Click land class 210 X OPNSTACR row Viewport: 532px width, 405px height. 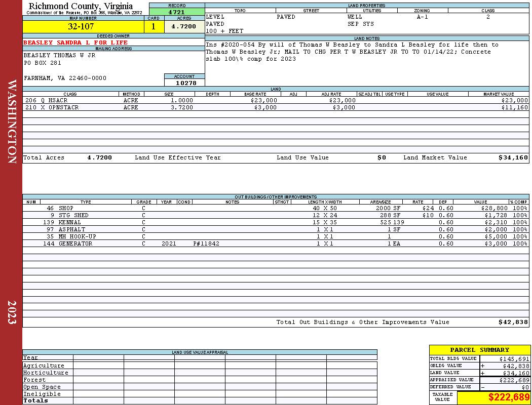pos(276,107)
